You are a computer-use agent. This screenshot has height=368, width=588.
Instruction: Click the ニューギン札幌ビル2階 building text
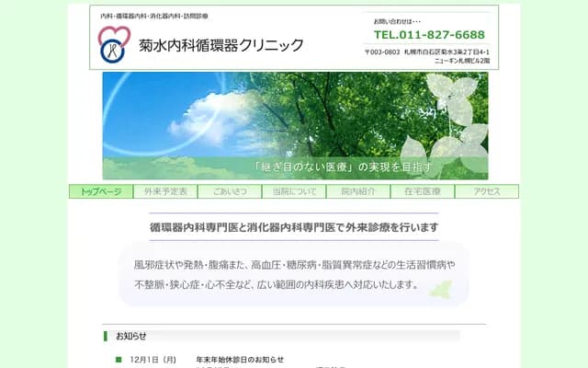(x=462, y=61)
